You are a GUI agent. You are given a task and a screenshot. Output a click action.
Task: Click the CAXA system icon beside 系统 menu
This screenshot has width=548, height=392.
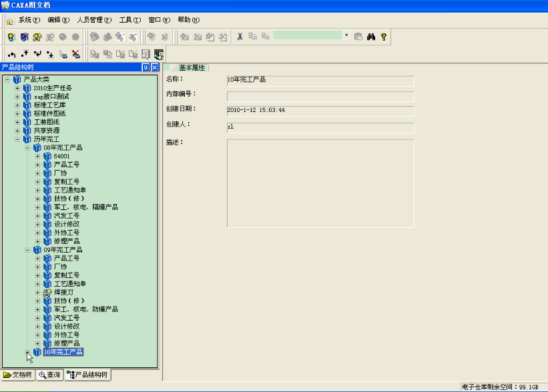(10, 20)
